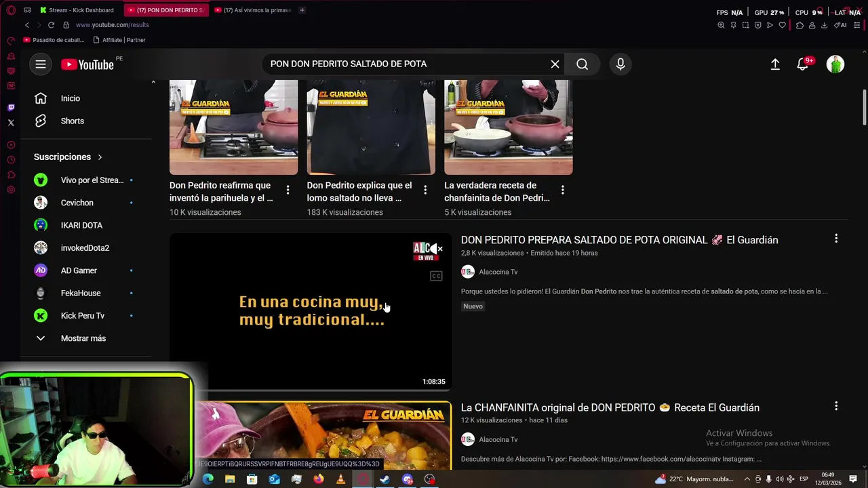
Task: Open options for 'lomo saltado no lleva' short
Action: [425, 190]
